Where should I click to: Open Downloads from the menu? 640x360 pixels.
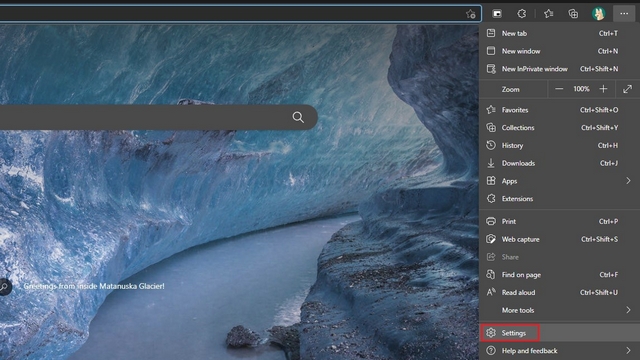pyautogui.click(x=559, y=163)
